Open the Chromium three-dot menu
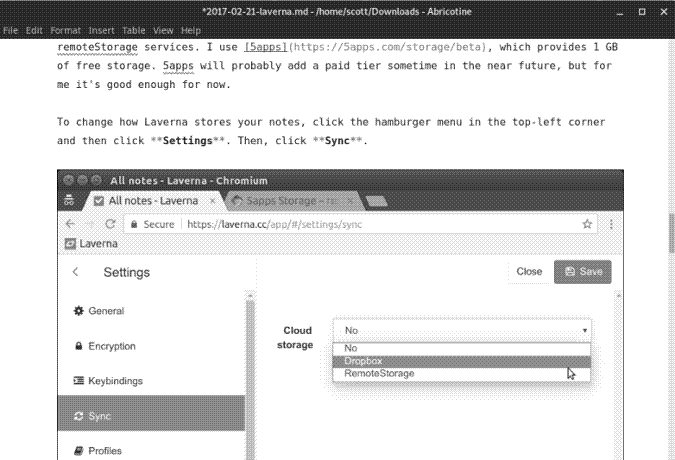 coord(611,224)
